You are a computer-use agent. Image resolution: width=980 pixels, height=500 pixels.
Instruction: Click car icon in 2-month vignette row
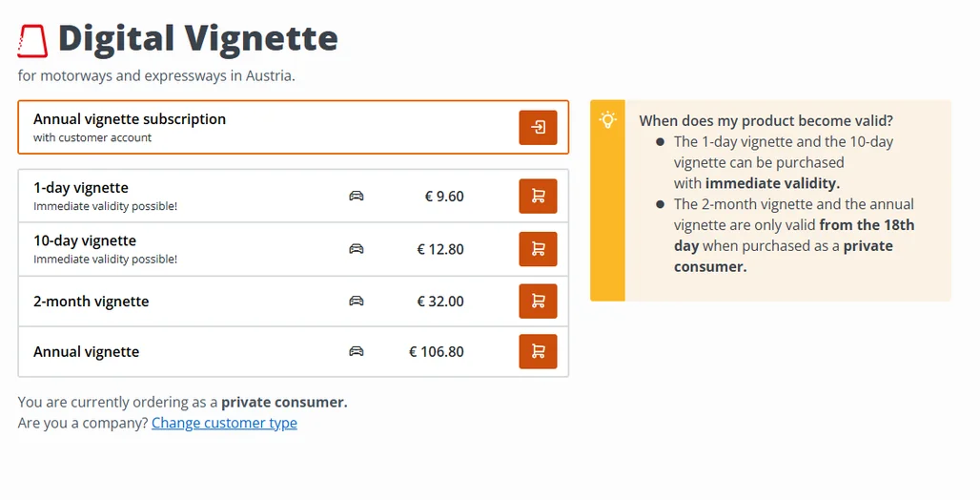357,301
